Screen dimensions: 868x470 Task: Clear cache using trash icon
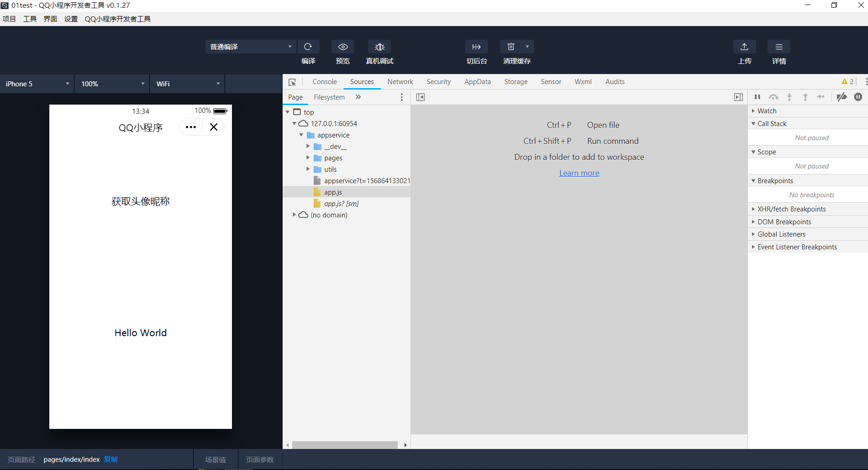[511, 47]
